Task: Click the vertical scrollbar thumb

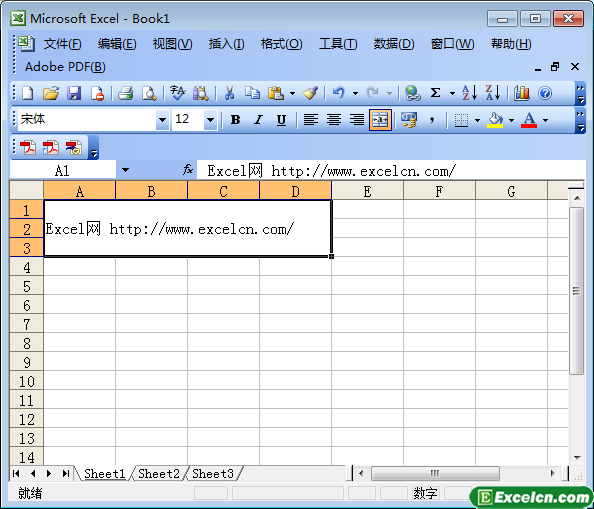Action: pyautogui.click(x=576, y=291)
